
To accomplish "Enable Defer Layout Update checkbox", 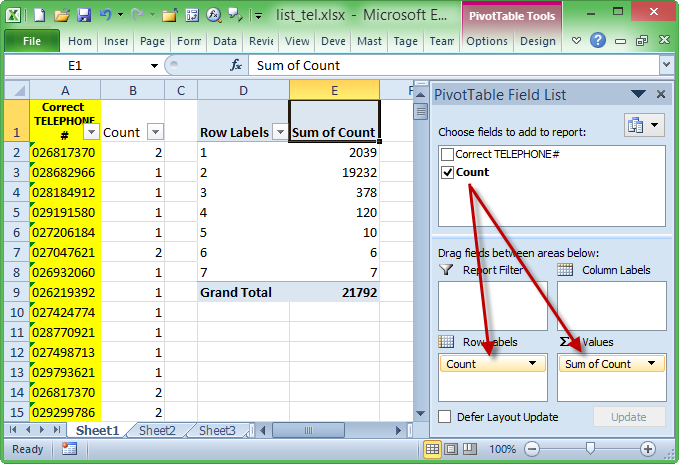I will tap(446, 417).
